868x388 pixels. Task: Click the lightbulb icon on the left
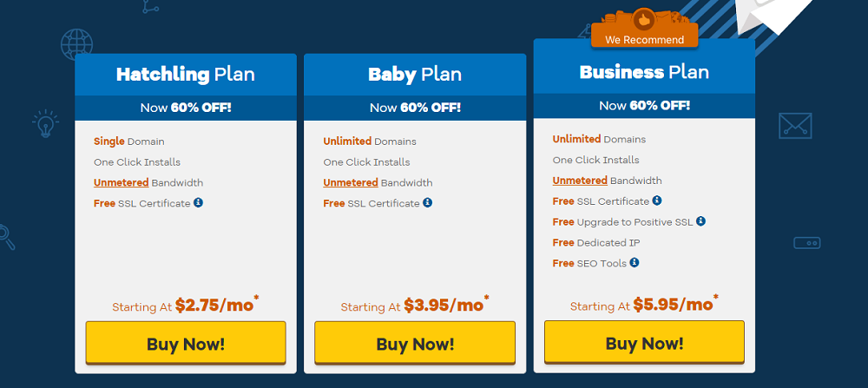43,123
